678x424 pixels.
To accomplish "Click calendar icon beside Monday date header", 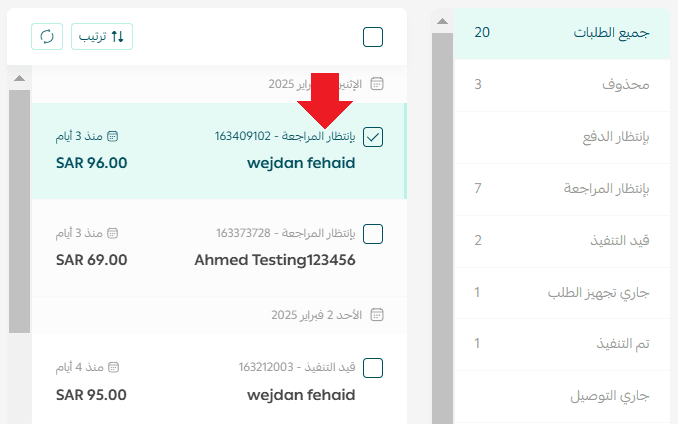I will (x=377, y=85).
